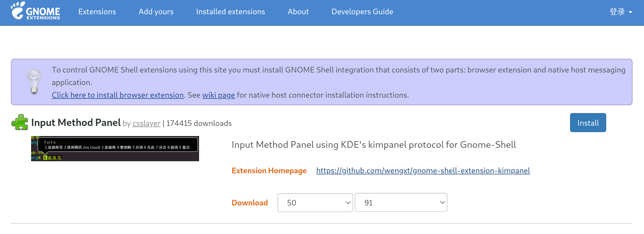Screen dimensions: 644x234
Task: Visit author csslayer's profile link
Action: (x=146, y=123)
